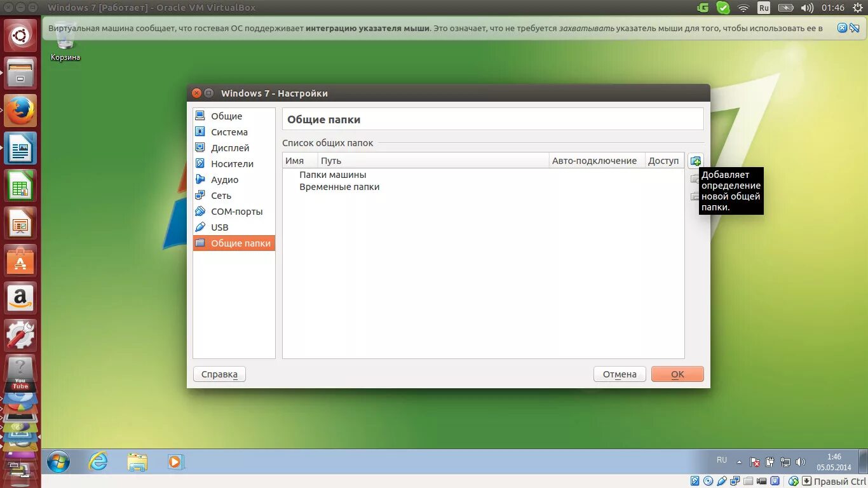Open the Ubuntu clock showing 01:46
This screenshot has height=488, width=868.
point(833,8)
